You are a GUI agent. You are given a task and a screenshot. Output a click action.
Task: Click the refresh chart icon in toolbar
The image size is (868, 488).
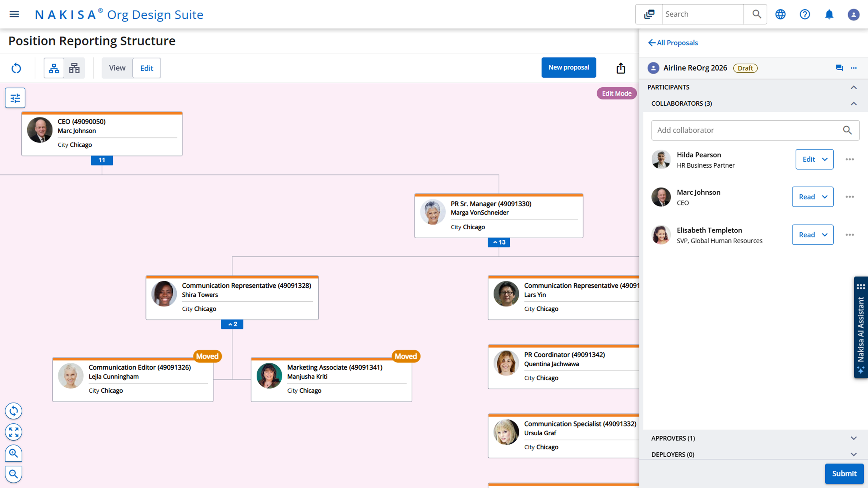coord(16,68)
